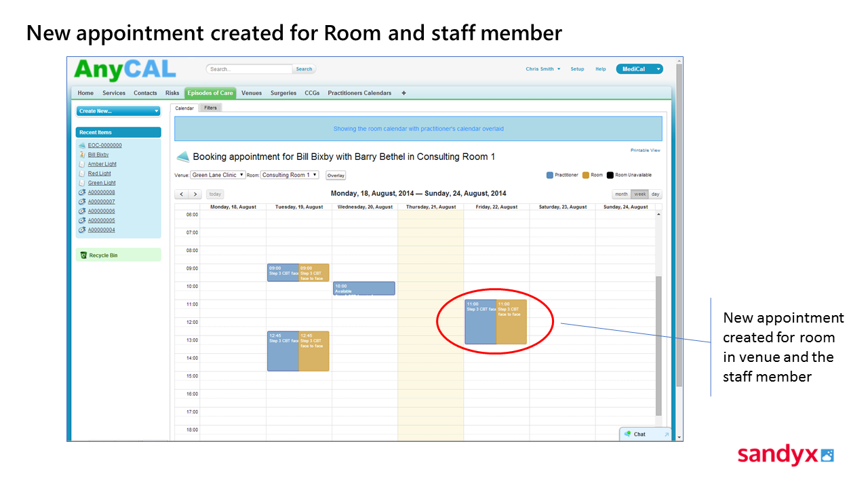This screenshot has width=868, height=488.
Task: Switch to the Filters sub-tab
Action: pos(210,108)
